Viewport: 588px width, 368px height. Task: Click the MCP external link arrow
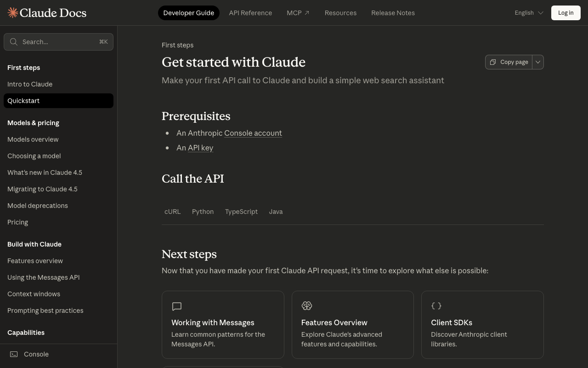click(307, 13)
